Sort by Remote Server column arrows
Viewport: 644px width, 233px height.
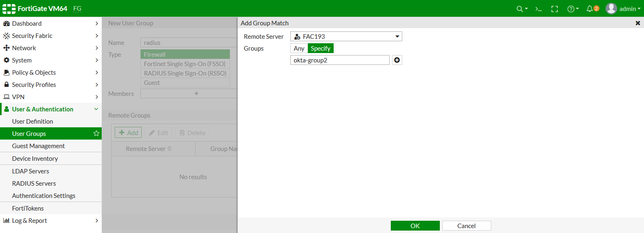[169, 149]
